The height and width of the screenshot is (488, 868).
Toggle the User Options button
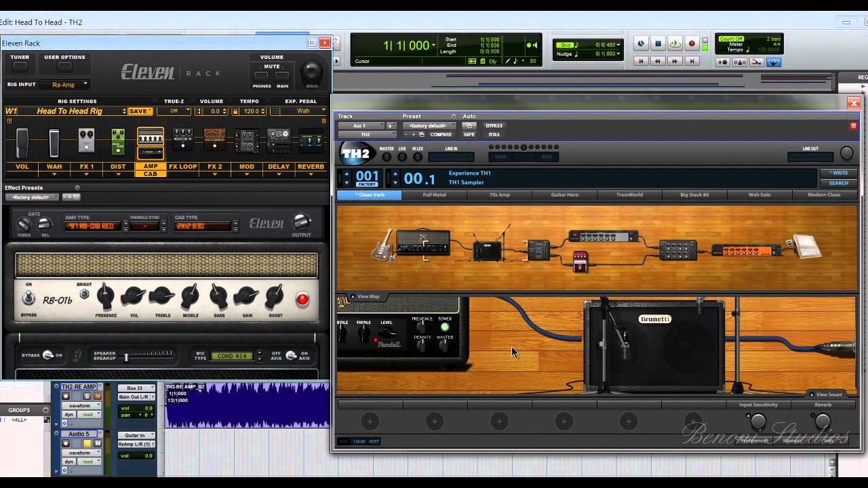click(64, 67)
